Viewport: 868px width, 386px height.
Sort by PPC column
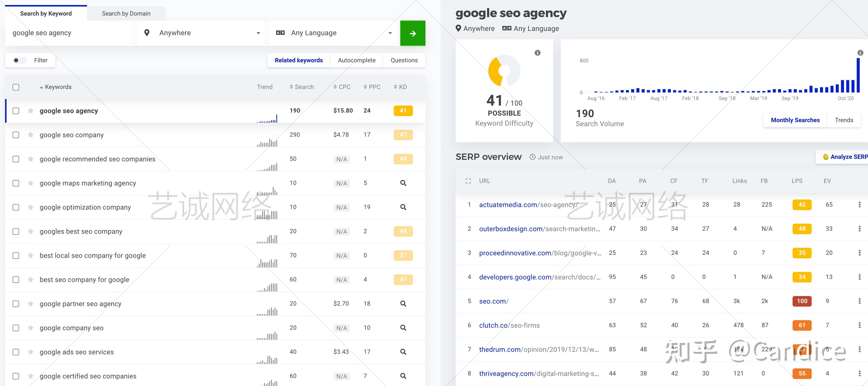[372, 87]
